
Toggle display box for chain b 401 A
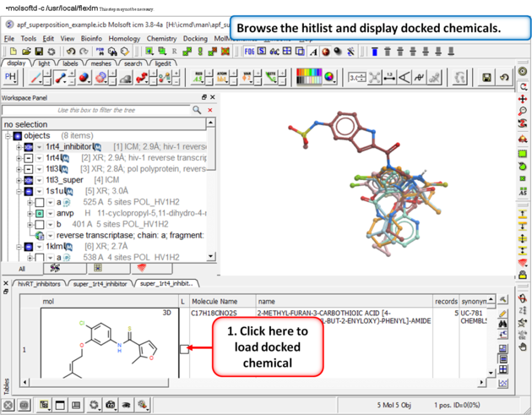(x=39, y=225)
